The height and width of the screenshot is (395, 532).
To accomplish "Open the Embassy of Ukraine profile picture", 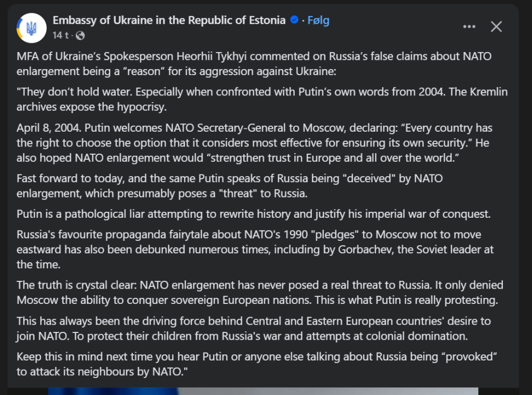I will pyautogui.click(x=31, y=28).
